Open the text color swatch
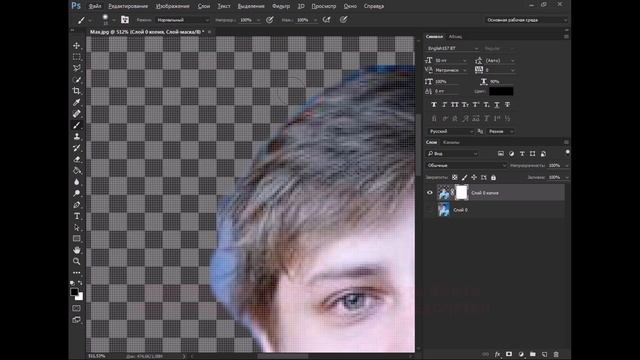The image size is (640, 360). click(x=501, y=91)
